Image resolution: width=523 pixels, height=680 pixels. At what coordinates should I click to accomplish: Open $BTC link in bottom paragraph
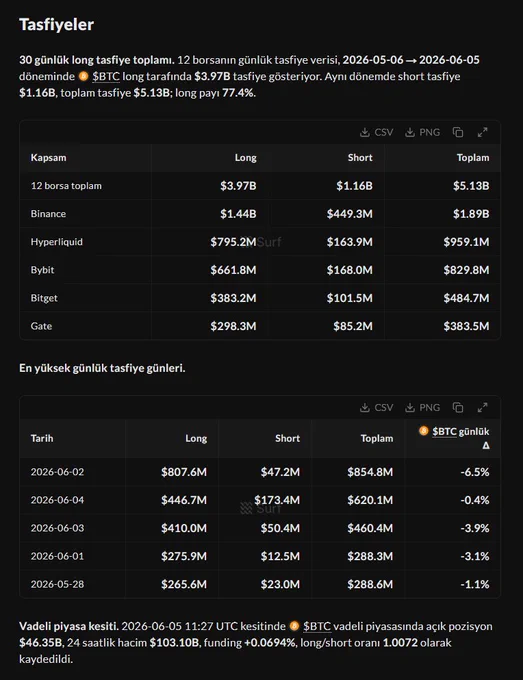pyautogui.click(x=317, y=626)
